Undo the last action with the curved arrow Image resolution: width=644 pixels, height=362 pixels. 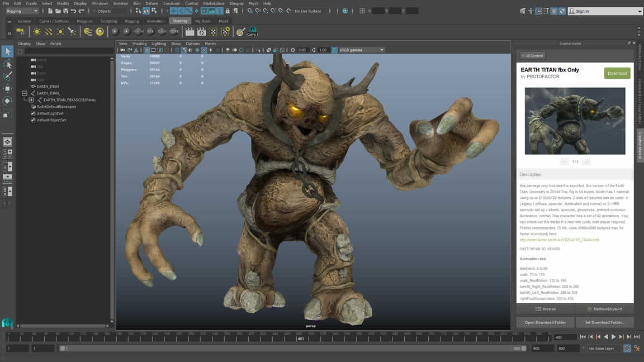point(74,11)
